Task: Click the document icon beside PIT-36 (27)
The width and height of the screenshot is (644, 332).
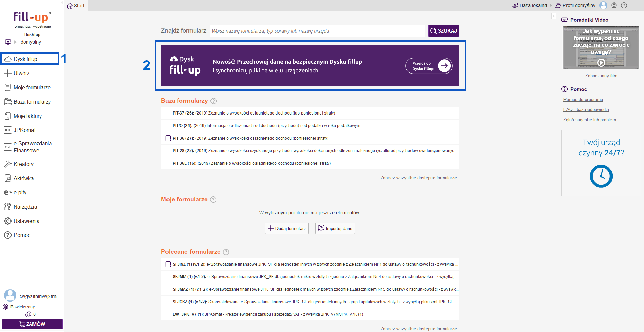Action: pyautogui.click(x=168, y=138)
